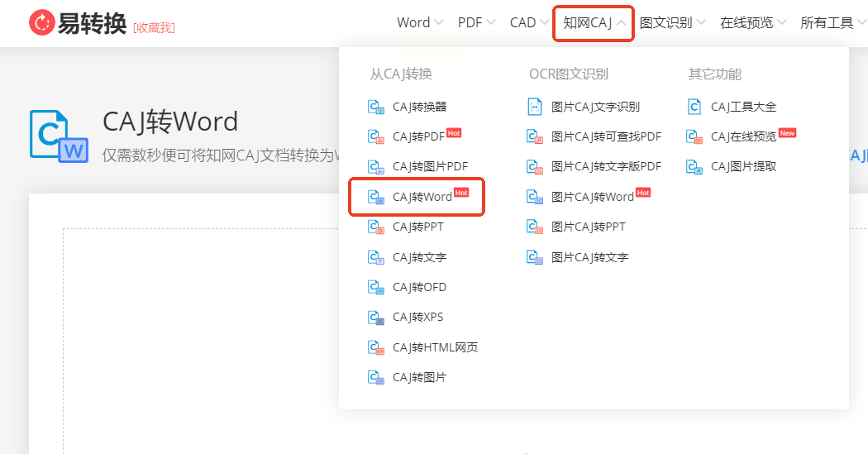
Task: Click the CAJ转XPS file icon
Action: click(376, 318)
